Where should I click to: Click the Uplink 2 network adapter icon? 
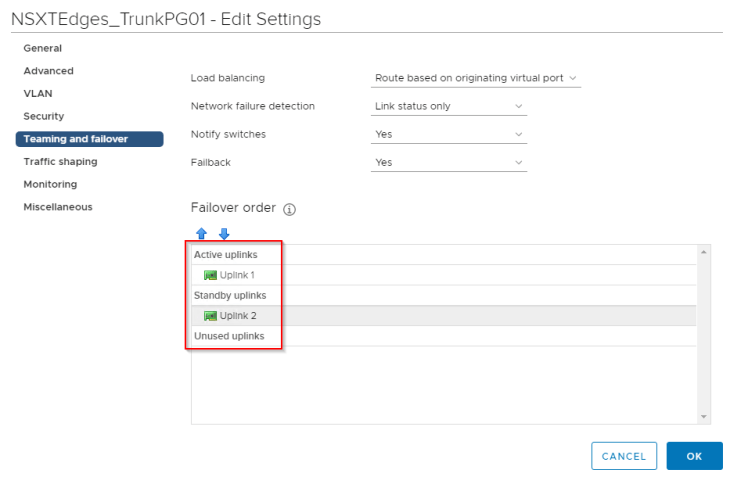210,316
